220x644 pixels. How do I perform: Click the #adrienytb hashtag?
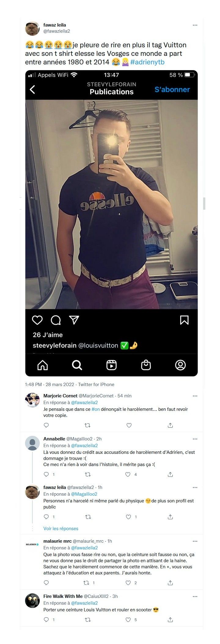click(x=147, y=62)
